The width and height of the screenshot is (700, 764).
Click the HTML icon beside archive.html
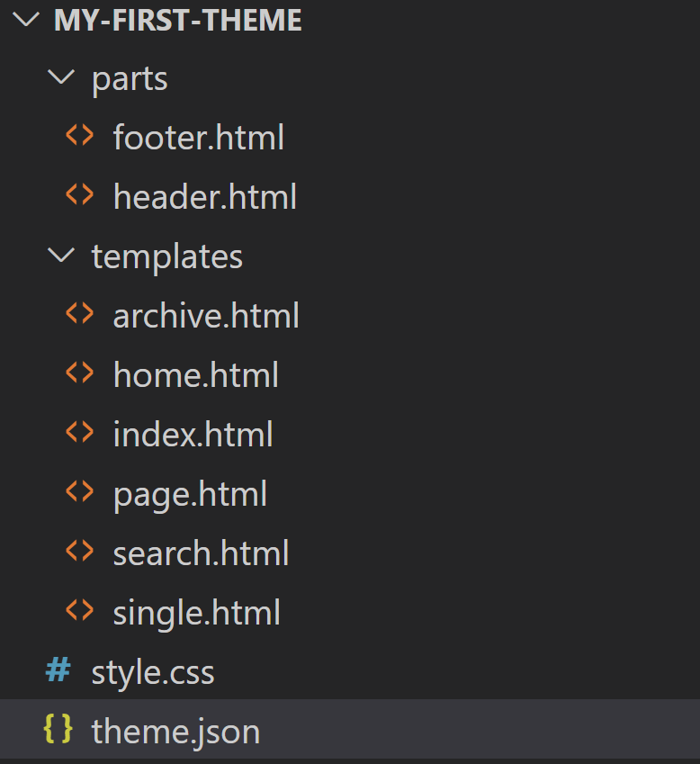[79, 313]
